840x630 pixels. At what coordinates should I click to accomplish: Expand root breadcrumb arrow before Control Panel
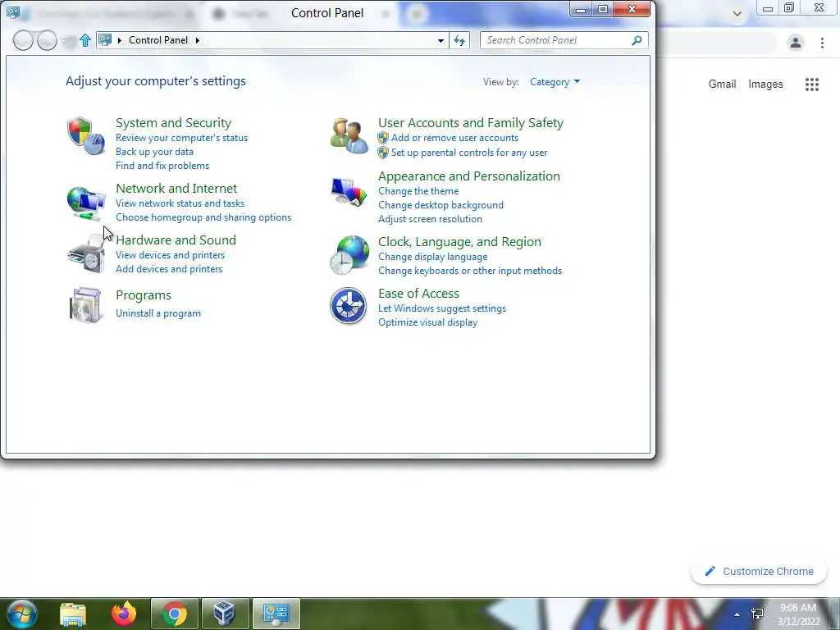tap(119, 40)
